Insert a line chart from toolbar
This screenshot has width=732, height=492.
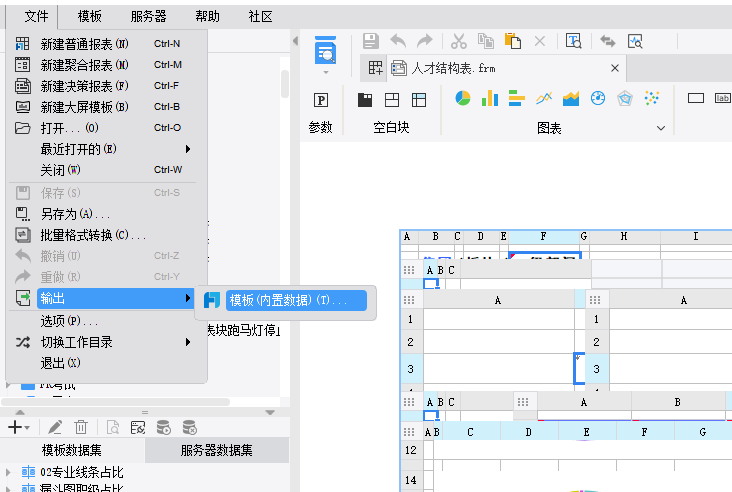(544, 98)
